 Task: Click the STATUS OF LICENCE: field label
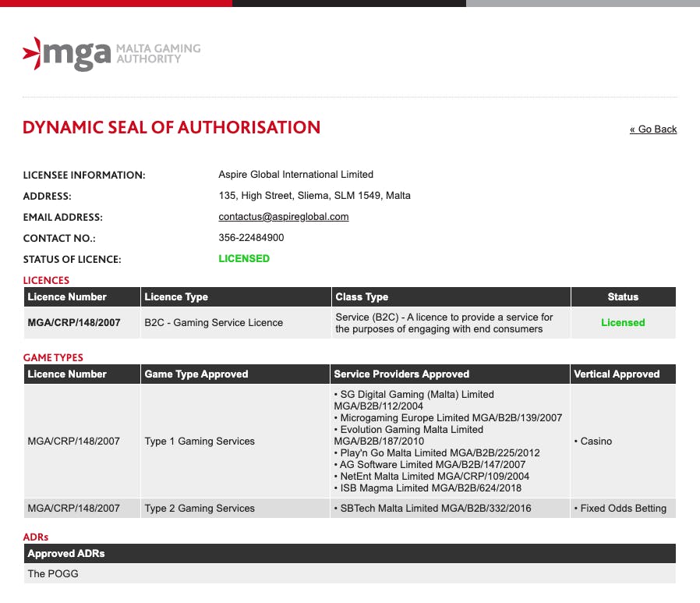pos(72,259)
